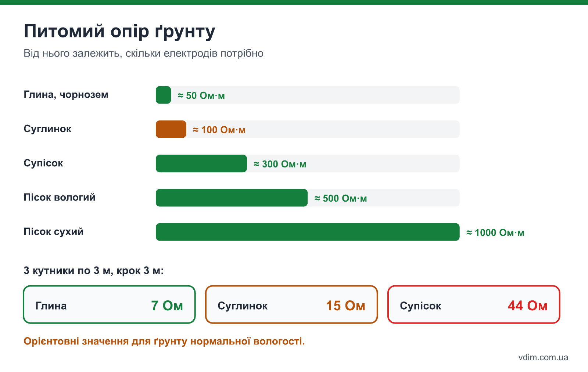Click the heading "Питомий опір ґрунту"

tap(119, 32)
